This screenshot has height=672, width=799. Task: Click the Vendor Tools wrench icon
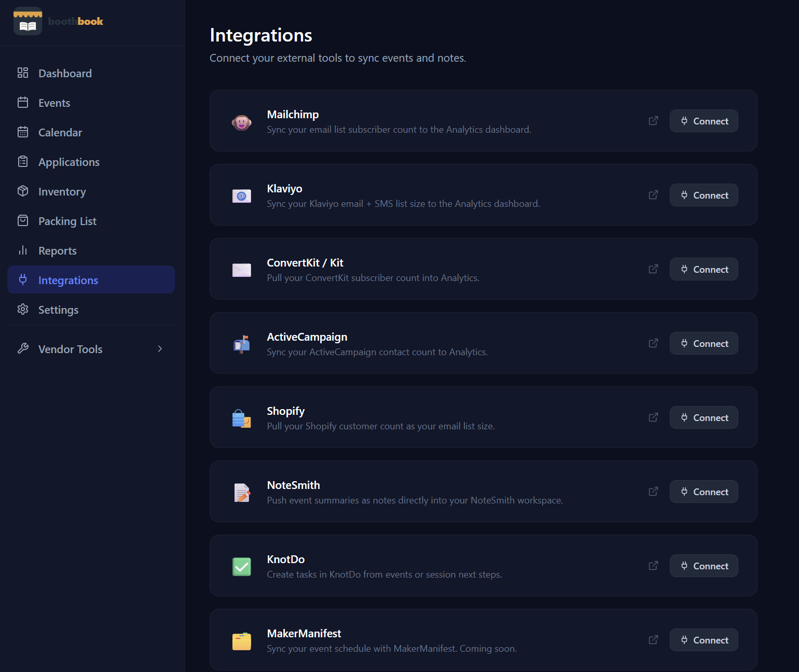(x=23, y=348)
